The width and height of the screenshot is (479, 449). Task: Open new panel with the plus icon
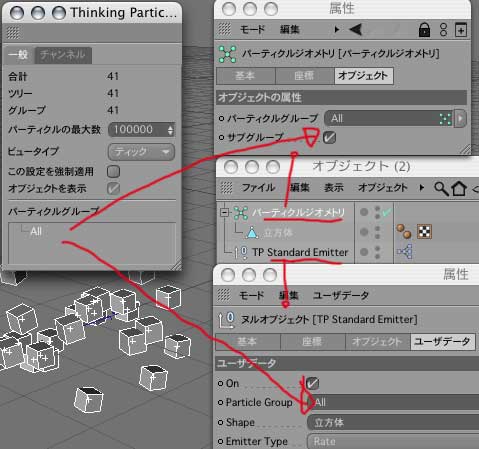click(461, 30)
